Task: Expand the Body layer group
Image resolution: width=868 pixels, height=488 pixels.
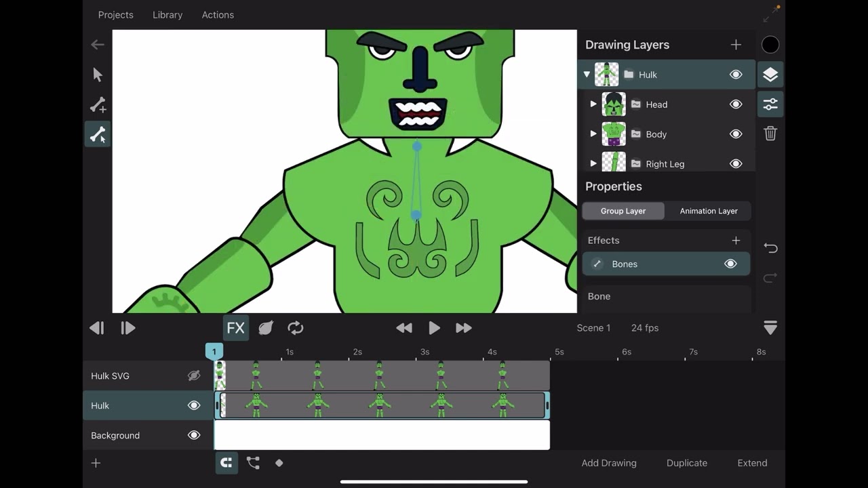Action: pyautogui.click(x=593, y=134)
